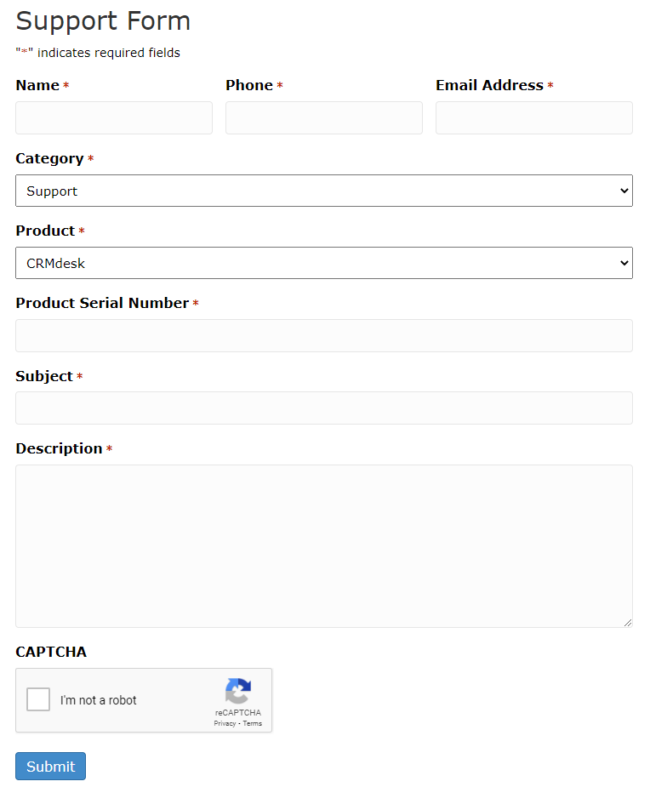Click the reCAPTCHA logo icon
This screenshot has width=650, height=787.
click(238, 691)
